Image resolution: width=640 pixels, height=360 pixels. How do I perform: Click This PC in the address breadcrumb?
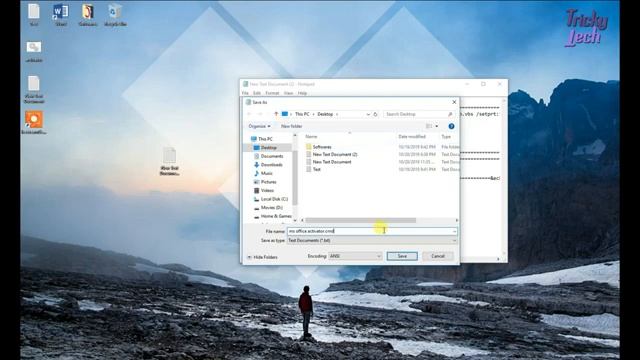click(302, 114)
